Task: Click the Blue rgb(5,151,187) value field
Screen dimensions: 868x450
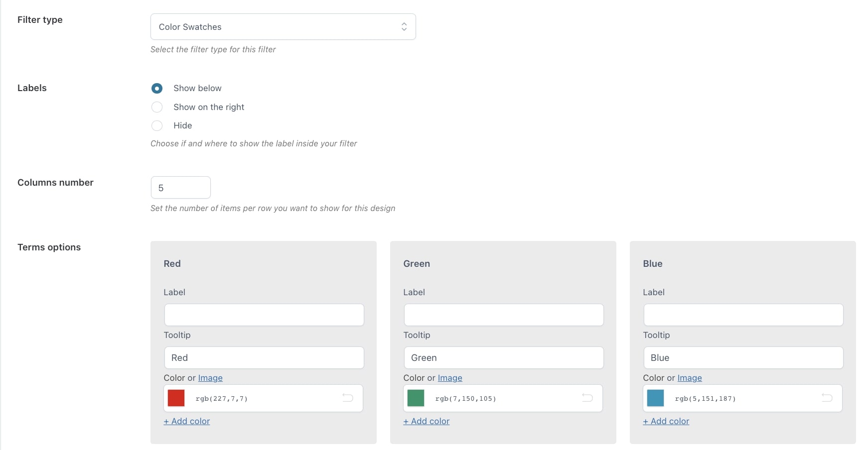Action: (x=742, y=398)
